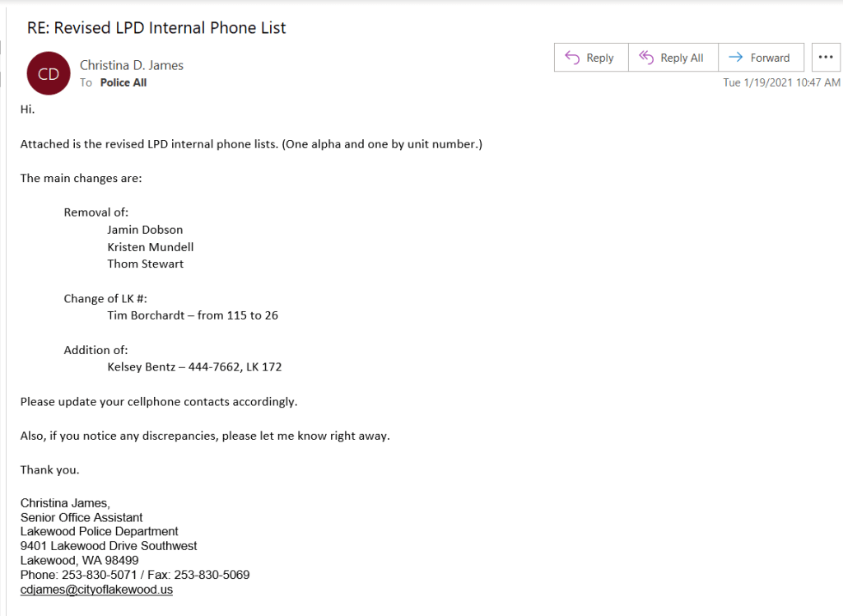Click the Tim Borchardt LK change line

[193, 315]
